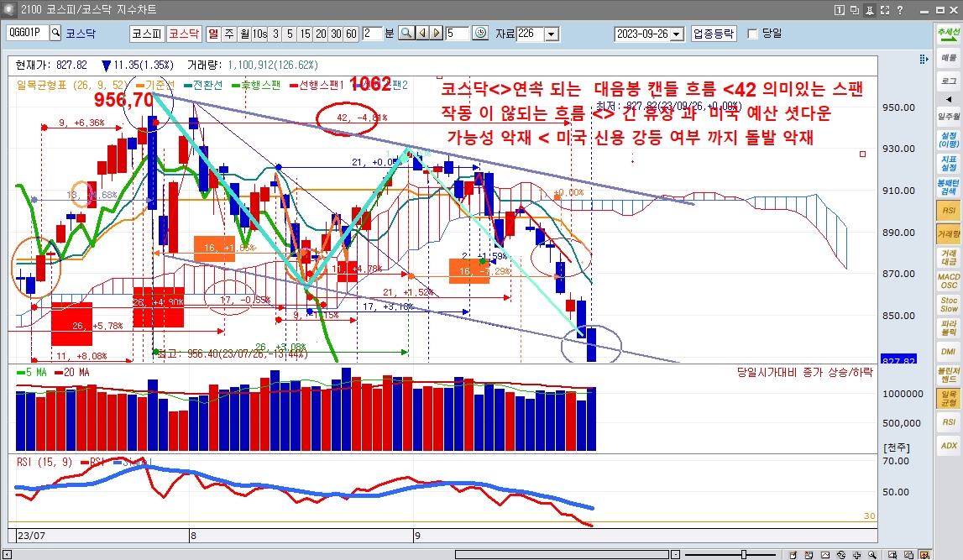Click the 로그 log scale button
The image size is (963, 560).
[x=948, y=81]
